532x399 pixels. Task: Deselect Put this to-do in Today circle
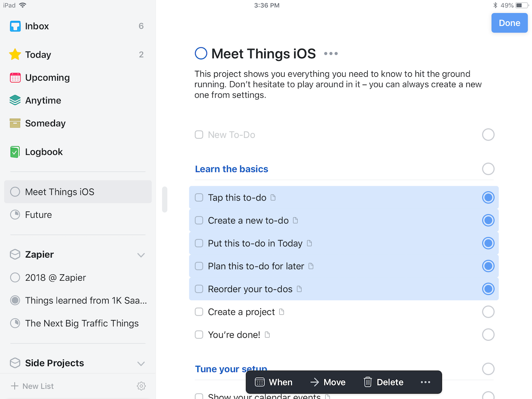488,243
